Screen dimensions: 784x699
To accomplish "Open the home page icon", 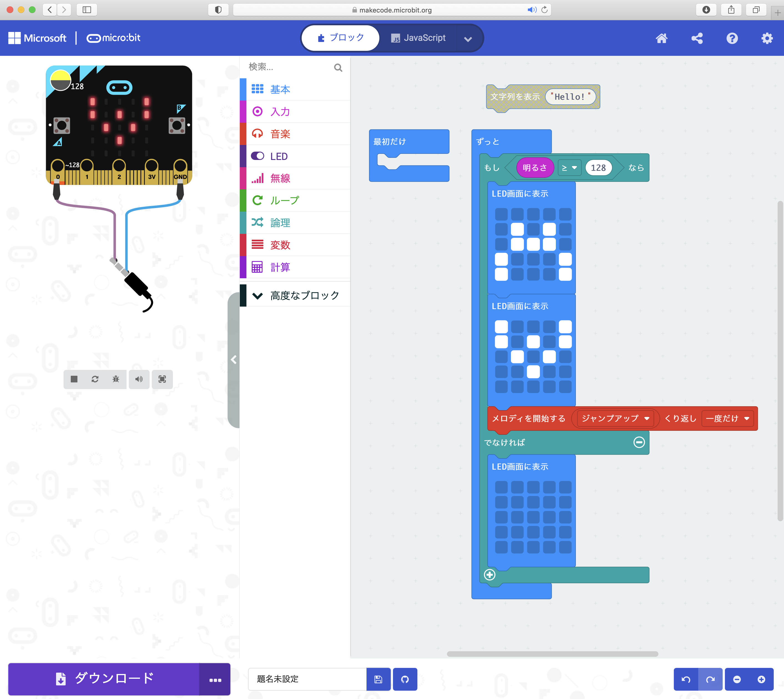I will (662, 38).
